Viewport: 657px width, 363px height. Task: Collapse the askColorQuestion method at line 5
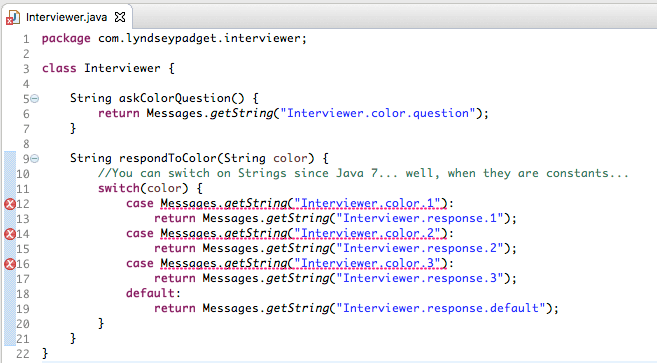click(x=35, y=99)
